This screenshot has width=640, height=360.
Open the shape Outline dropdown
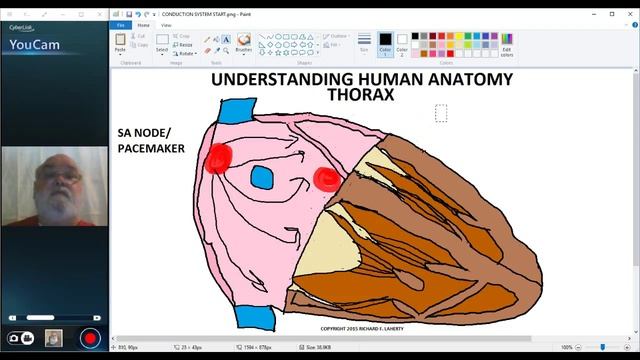pyautogui.click(x=337, y=36)
